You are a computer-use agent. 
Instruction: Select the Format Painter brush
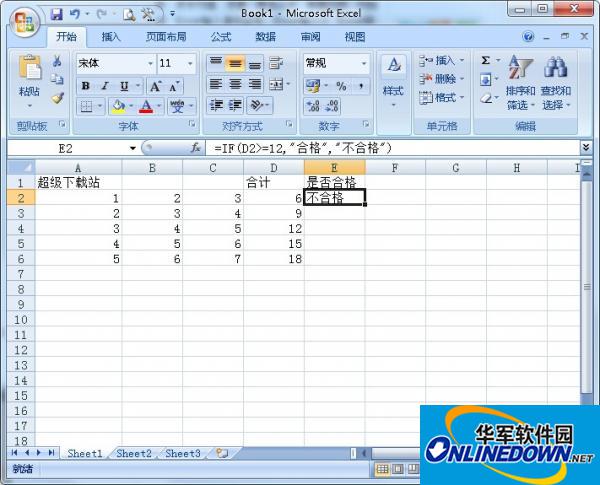(x=57, y=98)
